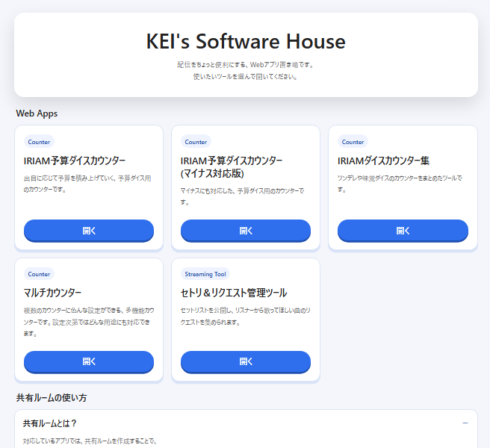490x448 pixels.
Task: Click the マルチカウンター title
Action: pos(52,293)
